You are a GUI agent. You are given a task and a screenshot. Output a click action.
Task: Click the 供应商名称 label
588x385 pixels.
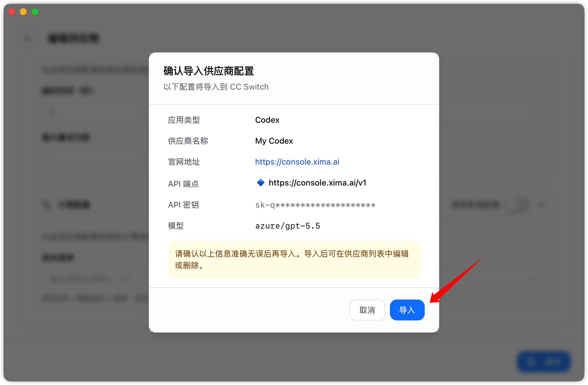coord(188,141)
